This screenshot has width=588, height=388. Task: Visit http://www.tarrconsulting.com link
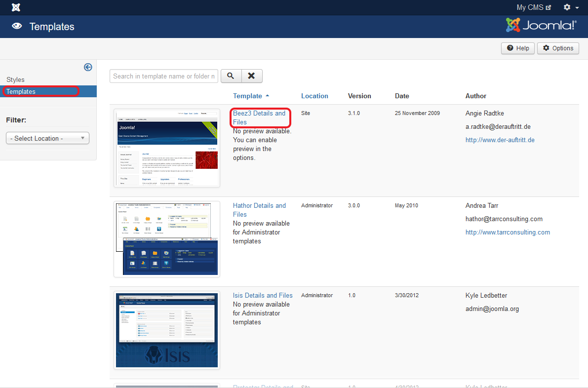(508, 232)
